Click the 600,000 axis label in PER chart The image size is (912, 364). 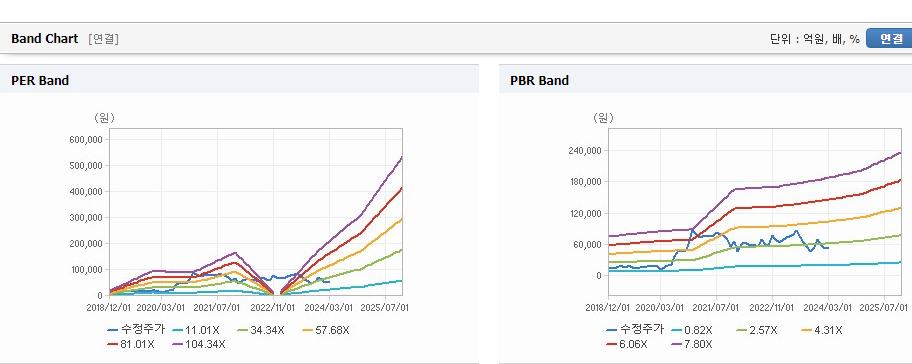[86, 140]
